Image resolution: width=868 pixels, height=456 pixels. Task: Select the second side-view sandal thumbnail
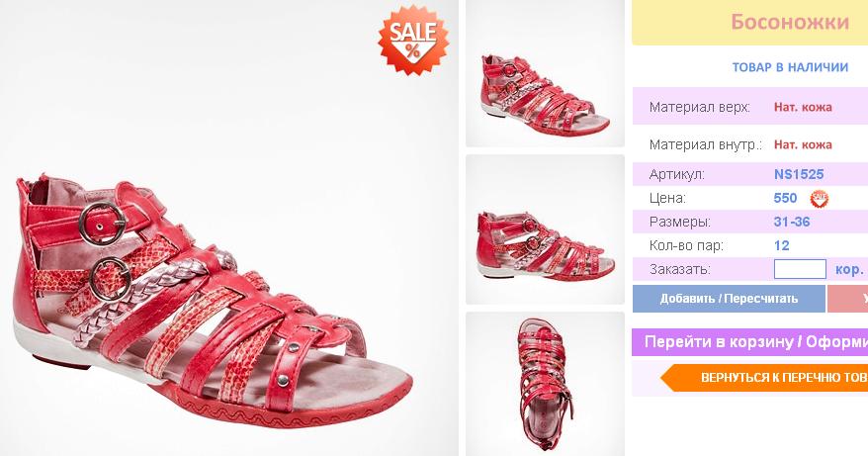click(x=545, y=229)
